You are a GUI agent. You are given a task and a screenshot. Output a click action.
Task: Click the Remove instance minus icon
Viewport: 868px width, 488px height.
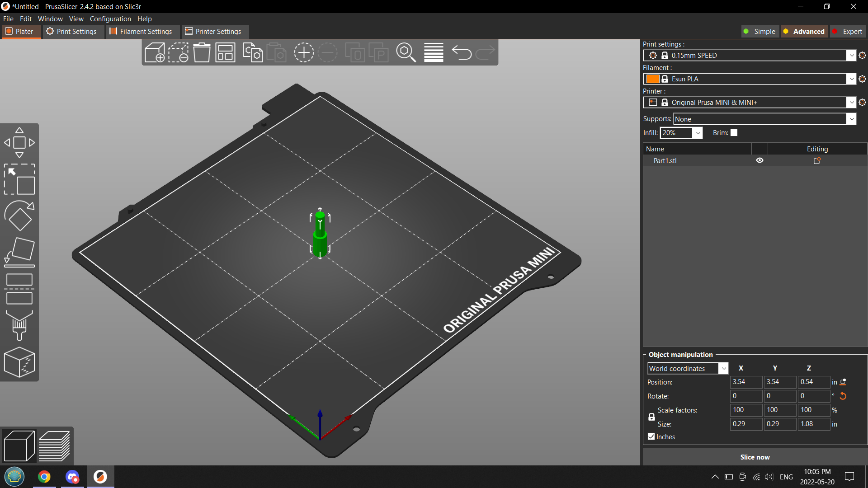click(x=327, y=52)
